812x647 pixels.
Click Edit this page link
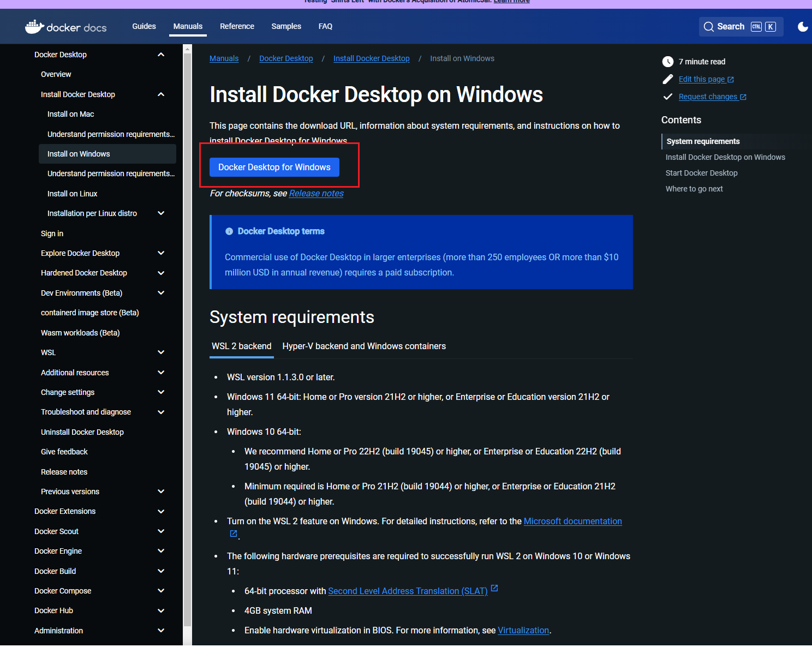pyautogui.click(x=706, y=79)
